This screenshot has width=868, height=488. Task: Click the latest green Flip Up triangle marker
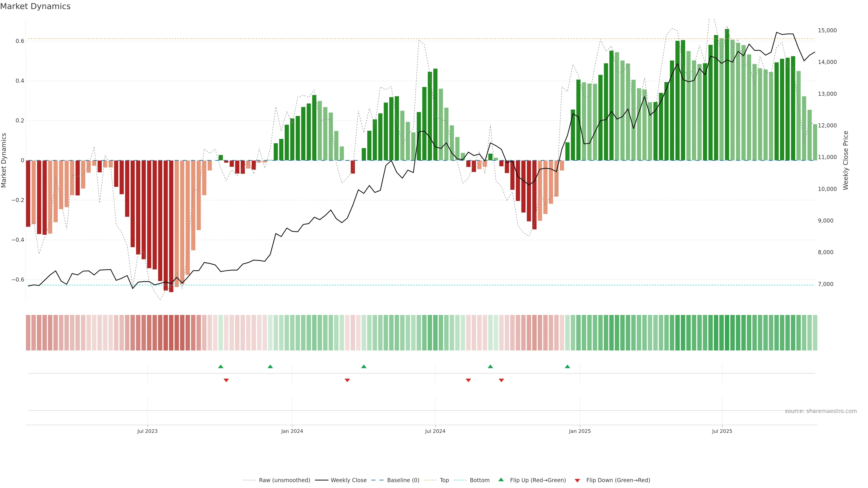click(x=567, y=366)
